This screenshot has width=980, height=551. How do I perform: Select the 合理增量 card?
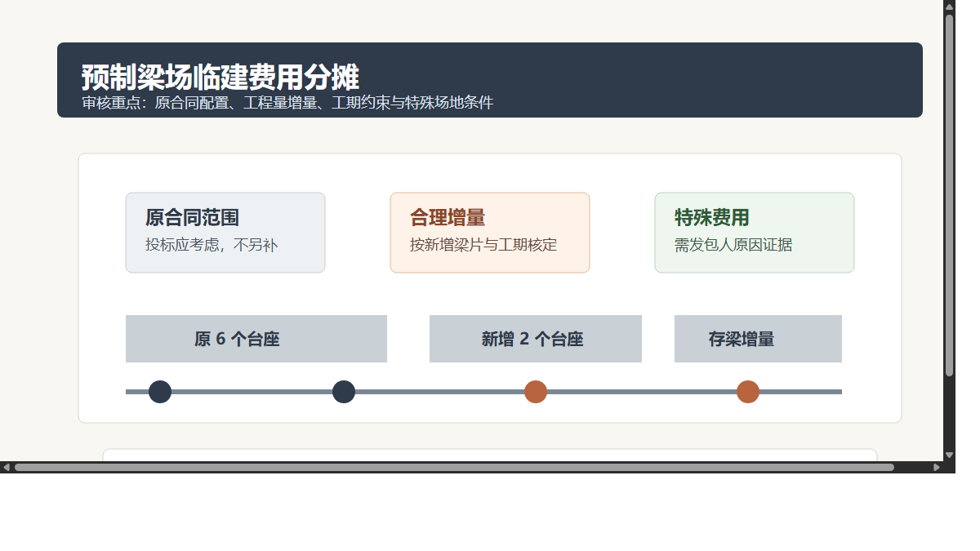pos(490,233)
